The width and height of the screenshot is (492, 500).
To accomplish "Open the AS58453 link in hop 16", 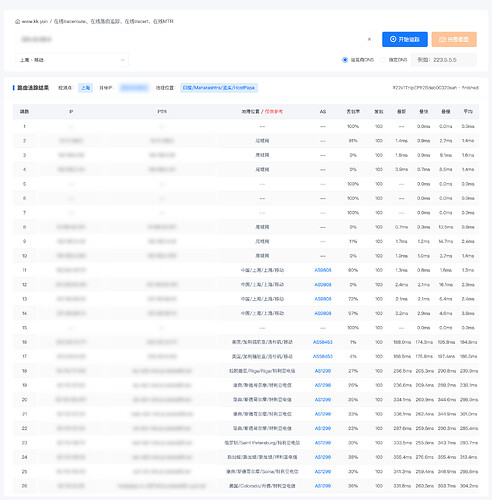I will pos(323,342).
